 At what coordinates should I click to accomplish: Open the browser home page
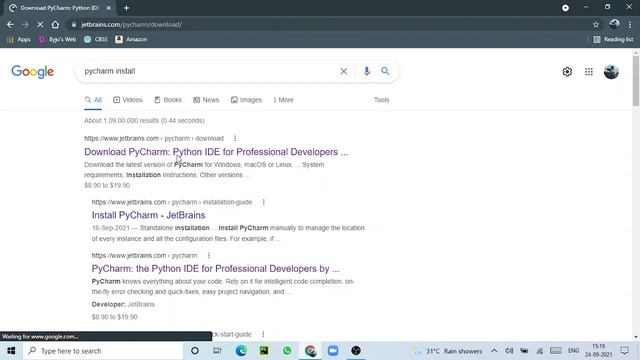coord(55,24)
